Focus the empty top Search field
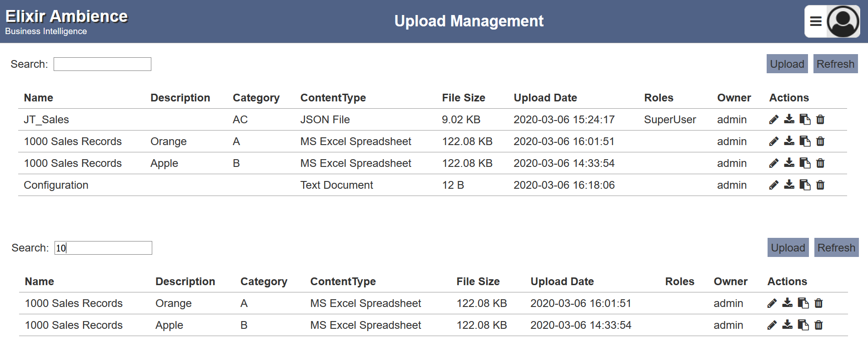This screenshot has height=352, width=868. point(102,64)
